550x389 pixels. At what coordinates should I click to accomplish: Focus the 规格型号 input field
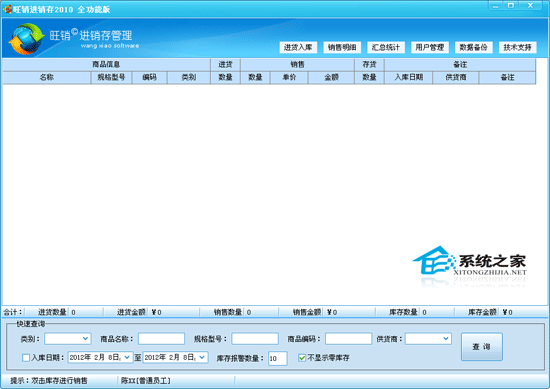(255, 339)
